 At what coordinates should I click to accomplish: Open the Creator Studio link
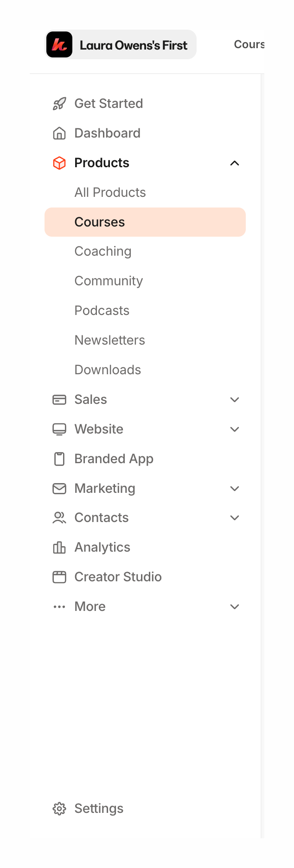[x=118, y=577]
